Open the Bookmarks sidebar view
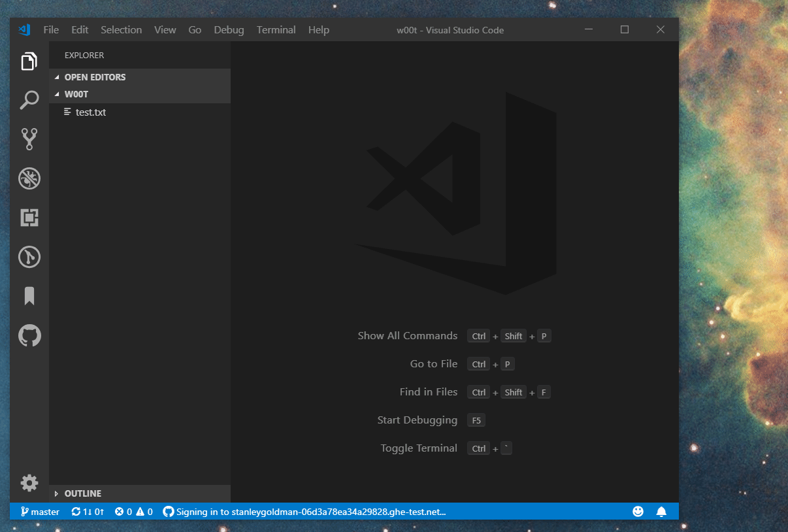This screenshot has width=788, height=532. click(x=29, y=295)
